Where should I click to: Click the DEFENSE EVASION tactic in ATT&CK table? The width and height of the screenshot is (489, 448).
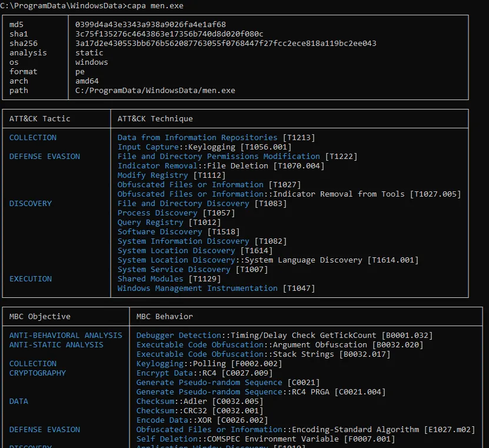pos(45,157)
